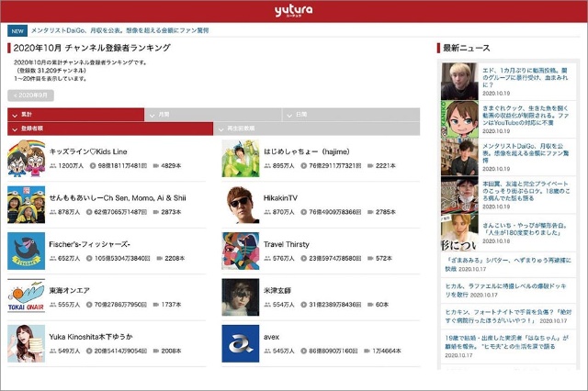Image resolution: width=588 pixels, height=391 pixels.
Task: Open HikakinTV channel avatar
Action: [x=241, y=205]
